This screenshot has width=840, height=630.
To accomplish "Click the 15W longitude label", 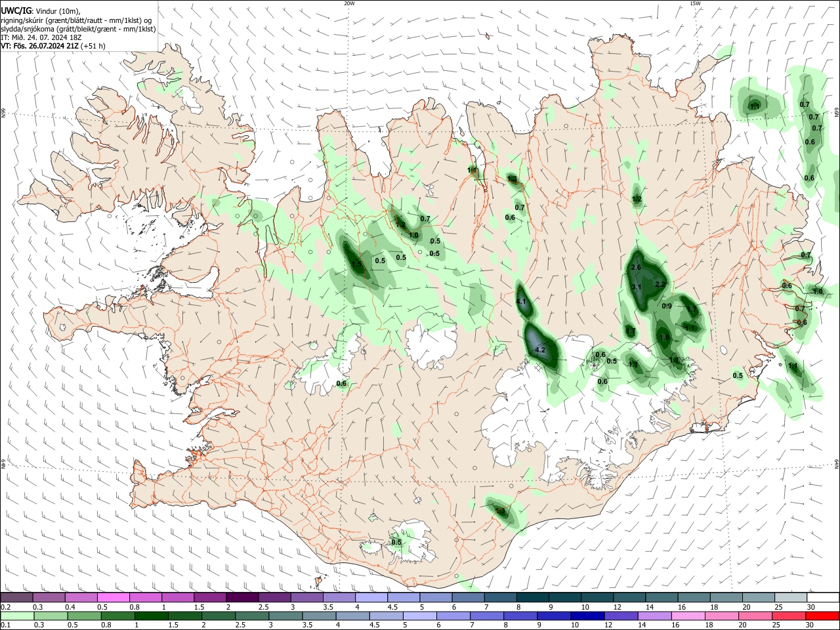I will click(x=695, y=3).
